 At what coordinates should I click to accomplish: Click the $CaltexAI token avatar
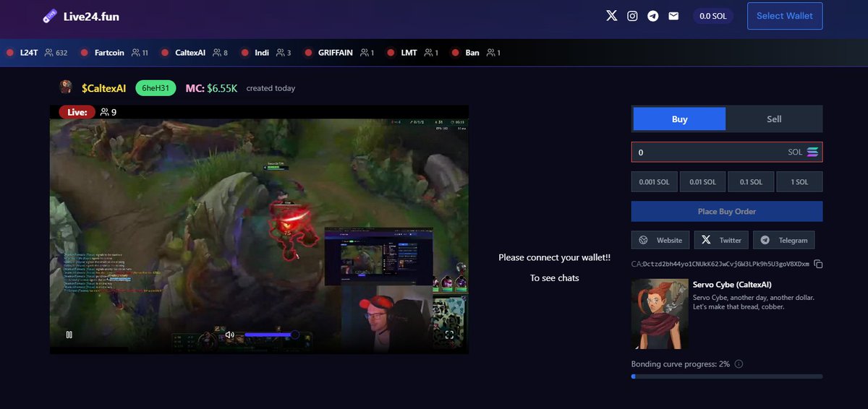point(66,87)
